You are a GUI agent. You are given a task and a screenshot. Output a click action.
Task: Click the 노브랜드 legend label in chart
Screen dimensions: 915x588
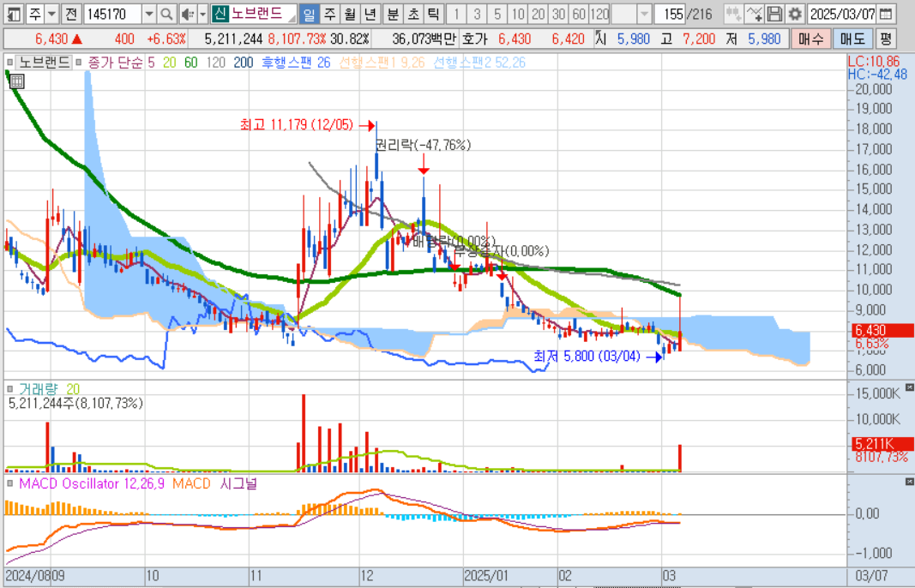click(43, 62)
